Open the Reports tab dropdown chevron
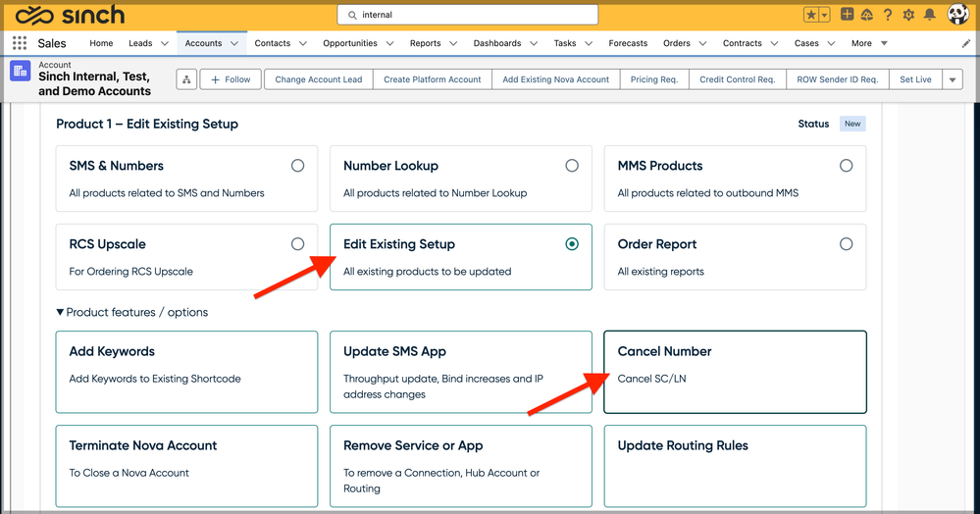 453,44
